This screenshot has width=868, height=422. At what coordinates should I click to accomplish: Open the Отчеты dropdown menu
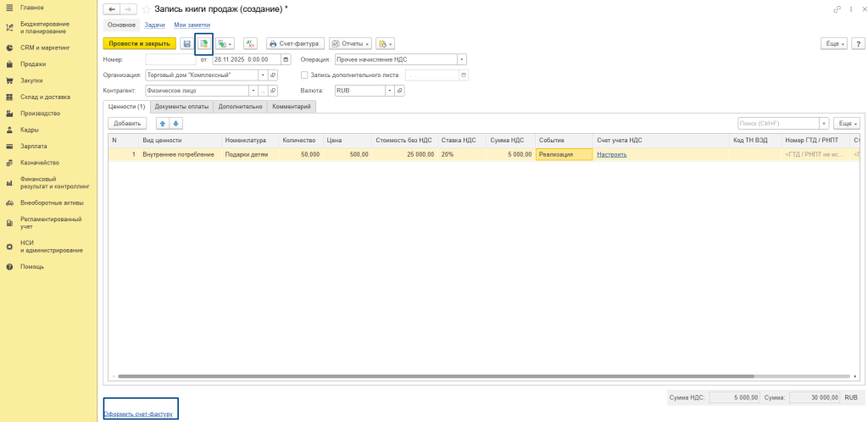[x=350, y=43]
